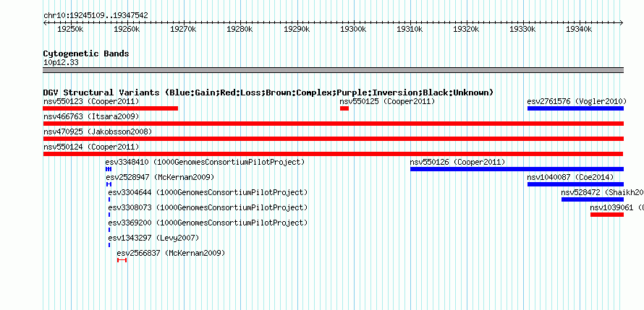The width and height of the screenshot is (644, 310).
Task: Click the 19300k ruler tick label
Action: click(353, 29)
